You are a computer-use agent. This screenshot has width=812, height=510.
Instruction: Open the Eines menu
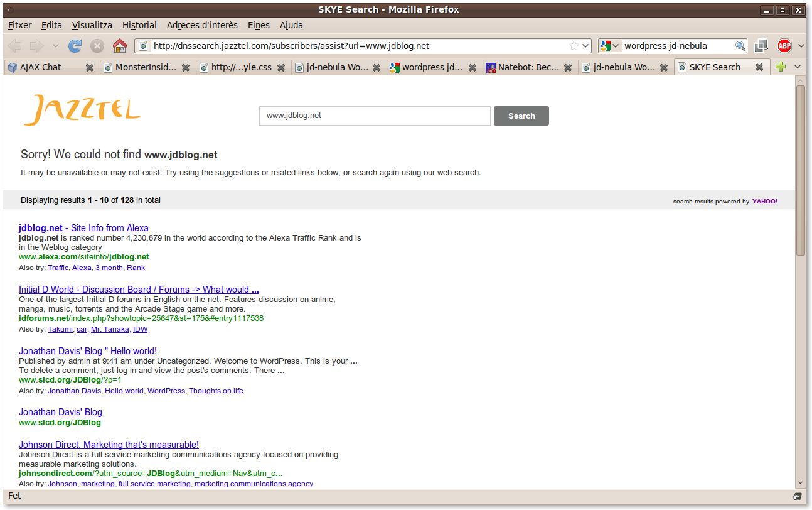(x=259, y=25)
